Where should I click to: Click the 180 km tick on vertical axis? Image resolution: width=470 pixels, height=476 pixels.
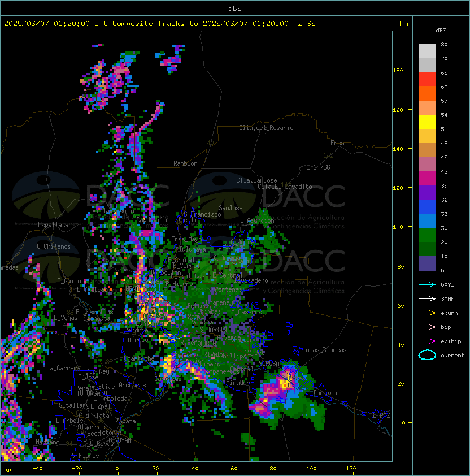(398, 71)
